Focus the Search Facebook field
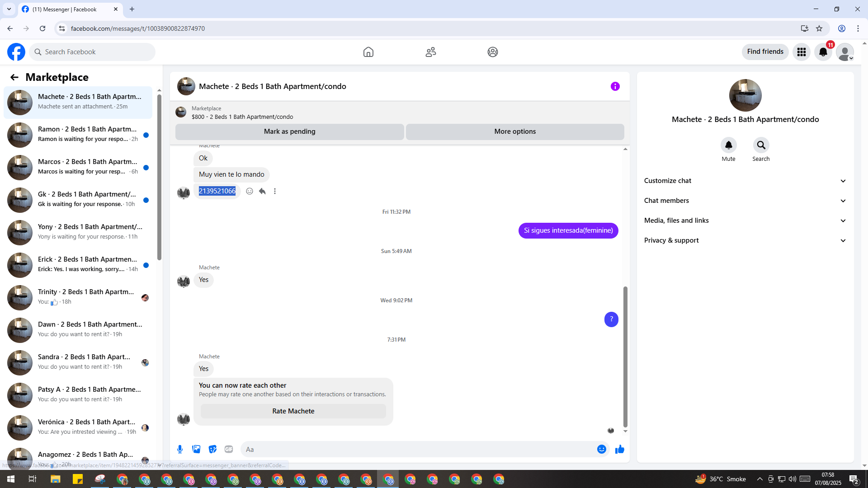This screenshot has height=488, width=868. click(92, 52)
